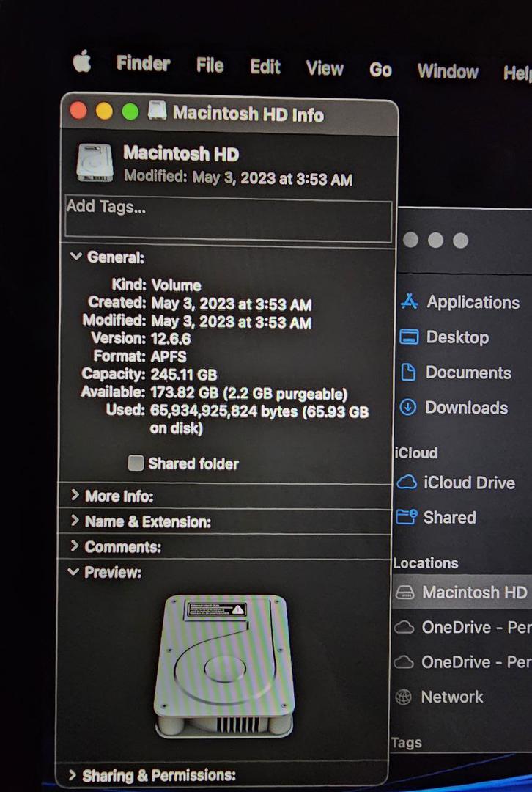532x792 pixels.
Task: Click the Downloads arrow icon
Action: 408,407
